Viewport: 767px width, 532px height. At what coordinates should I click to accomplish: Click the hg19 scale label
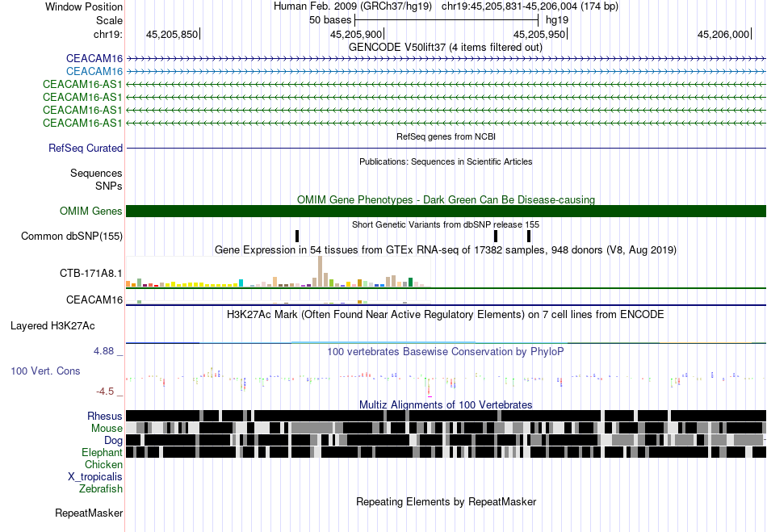(556, 20)
